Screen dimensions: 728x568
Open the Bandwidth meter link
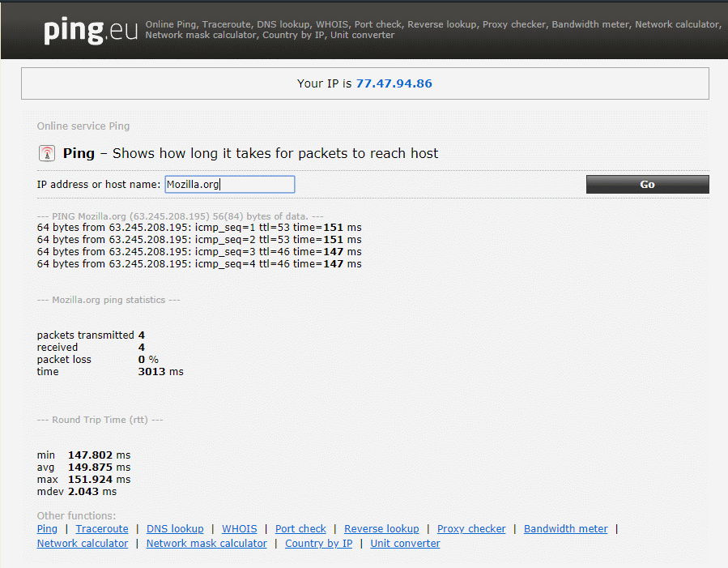click(x=565, y=529)
